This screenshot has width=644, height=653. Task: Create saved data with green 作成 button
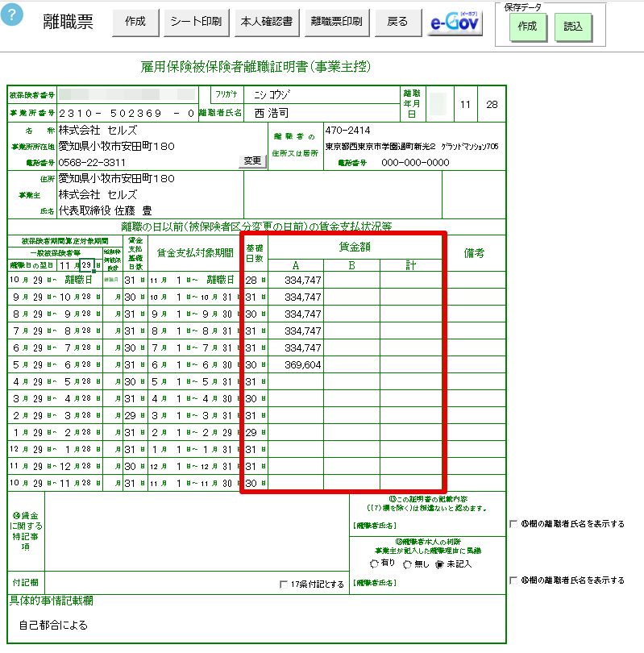tap(527, 27)
